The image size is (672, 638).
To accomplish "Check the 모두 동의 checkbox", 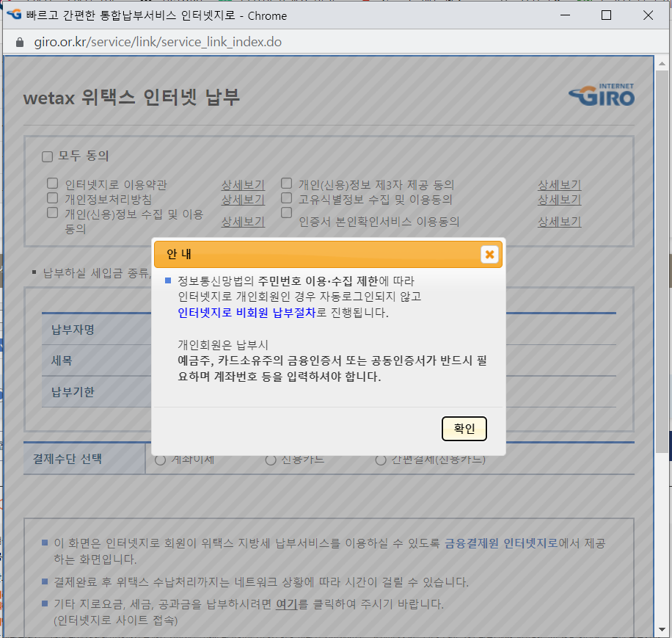I will (x=47, y=156).
